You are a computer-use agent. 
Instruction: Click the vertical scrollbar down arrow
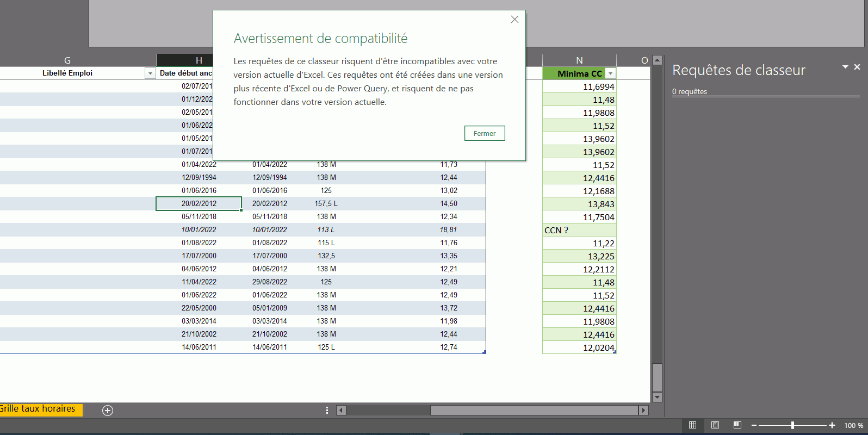(x=657, y=397)
